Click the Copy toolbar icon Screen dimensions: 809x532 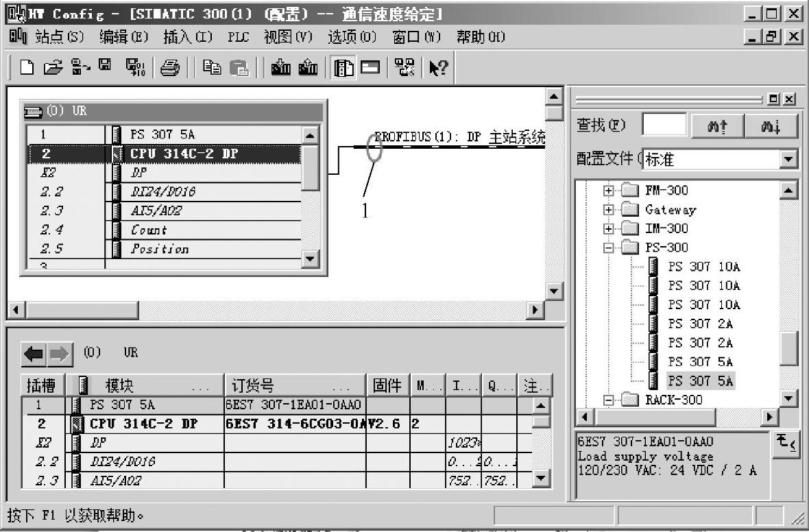click(x=212, y=67)
